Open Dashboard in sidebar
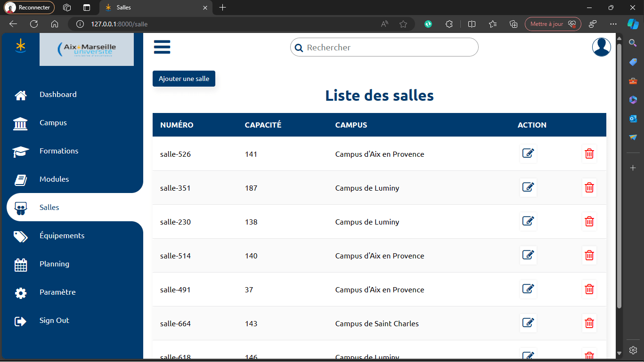644x362 pixels. (x=58, y=94)
